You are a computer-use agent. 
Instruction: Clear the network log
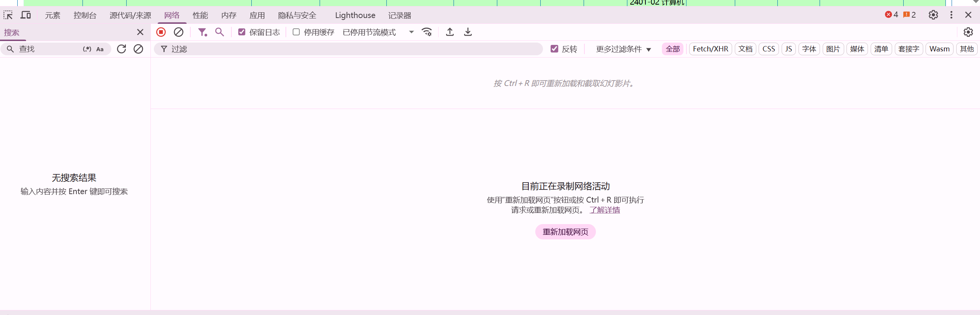pos(178,32)
